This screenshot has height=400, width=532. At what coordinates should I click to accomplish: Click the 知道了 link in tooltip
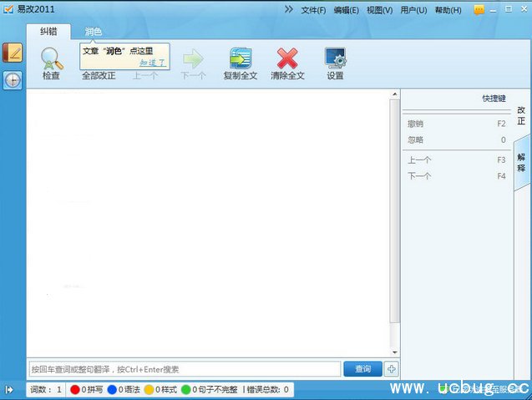coord(153,63)
